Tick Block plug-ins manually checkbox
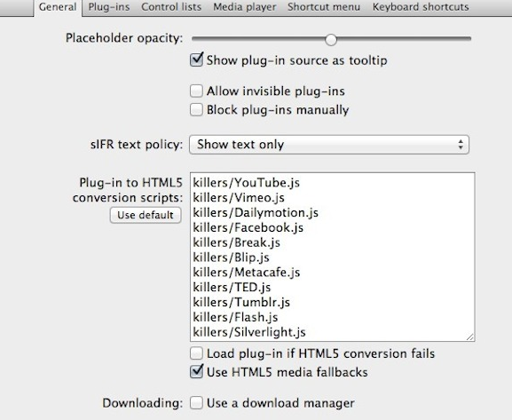This screenshot has width=512, height=420. (x=196, y=110)
